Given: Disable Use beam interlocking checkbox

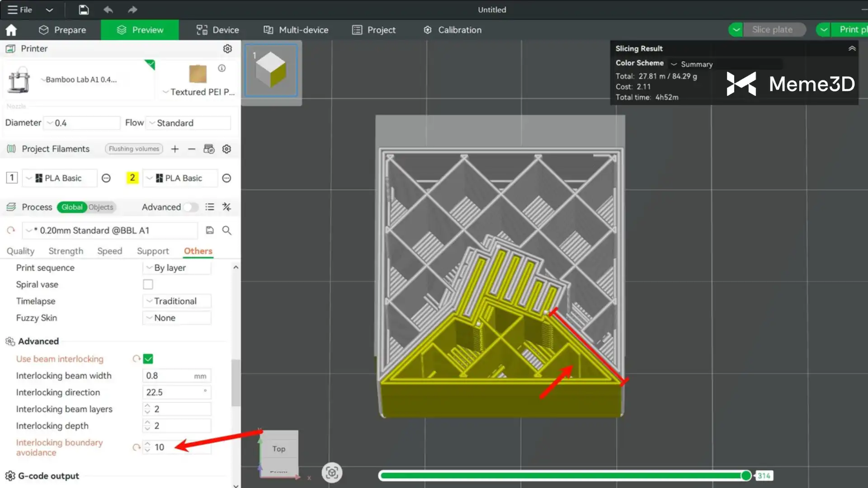Looking at the screenshot, I should [148, 359].
